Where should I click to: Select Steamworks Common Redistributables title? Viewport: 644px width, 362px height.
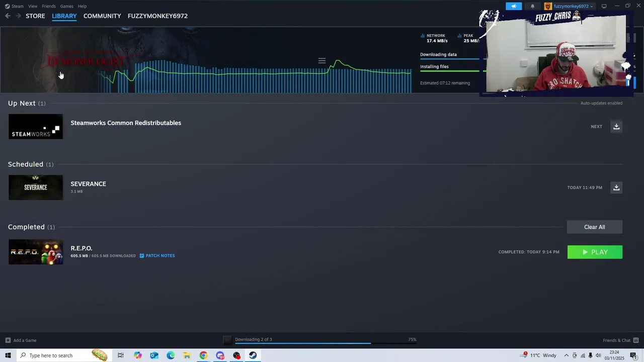pyautogui.click(x=126, y=123)
